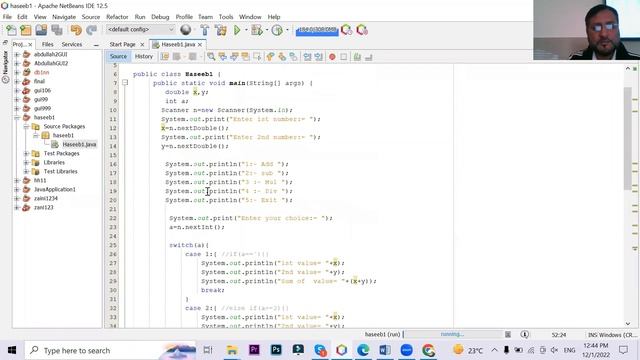Build Project with the hammer icon

point(205,30)
